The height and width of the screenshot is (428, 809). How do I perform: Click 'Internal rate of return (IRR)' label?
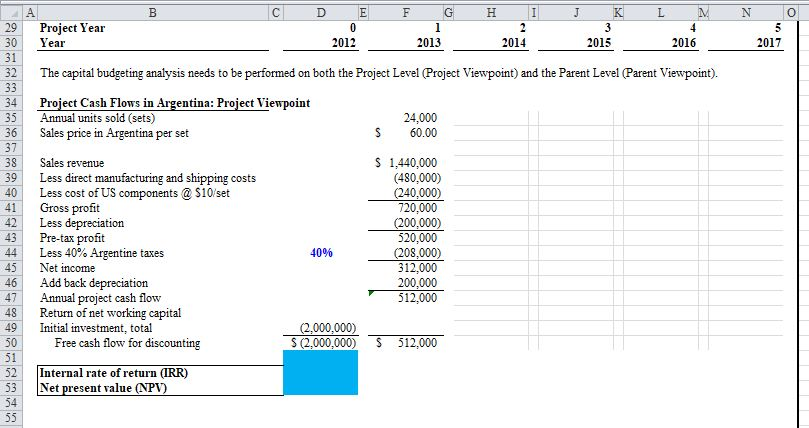114,372
